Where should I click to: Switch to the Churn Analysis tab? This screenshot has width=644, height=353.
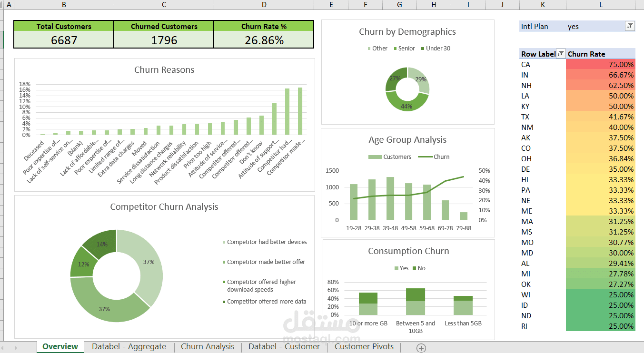(x=208, y=346)
